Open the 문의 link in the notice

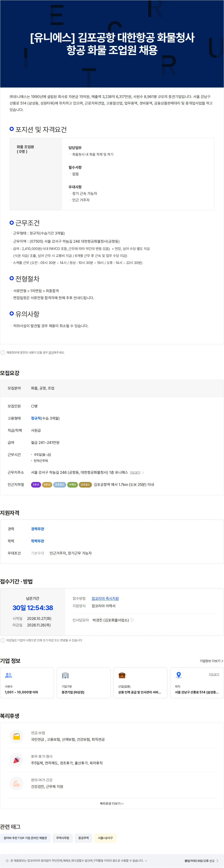coord(51,352)
